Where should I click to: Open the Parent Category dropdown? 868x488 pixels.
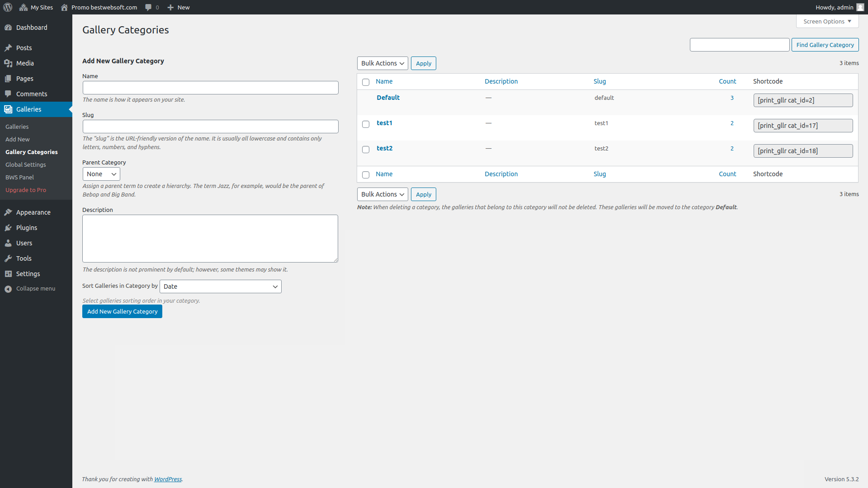(x=101, y=174)
